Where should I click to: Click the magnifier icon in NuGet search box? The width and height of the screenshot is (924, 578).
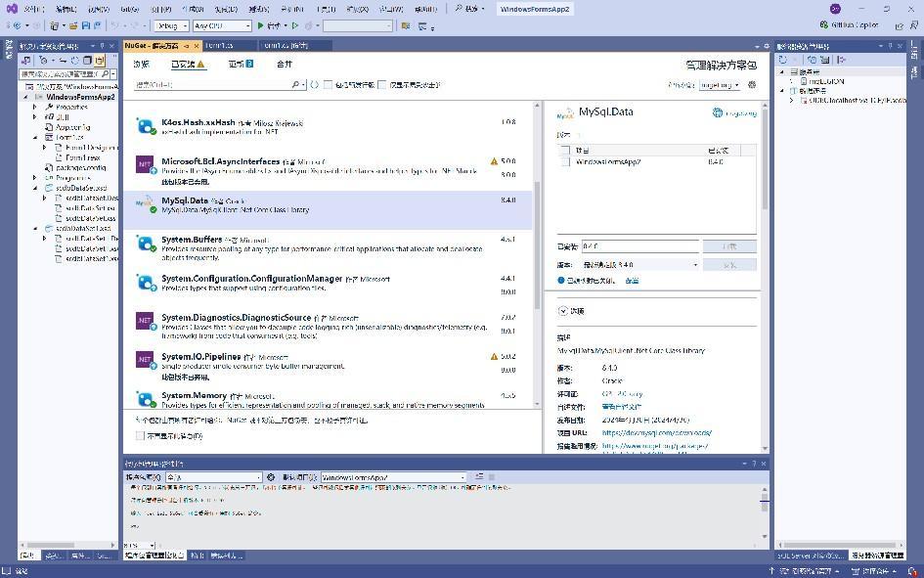pos(295,85)
